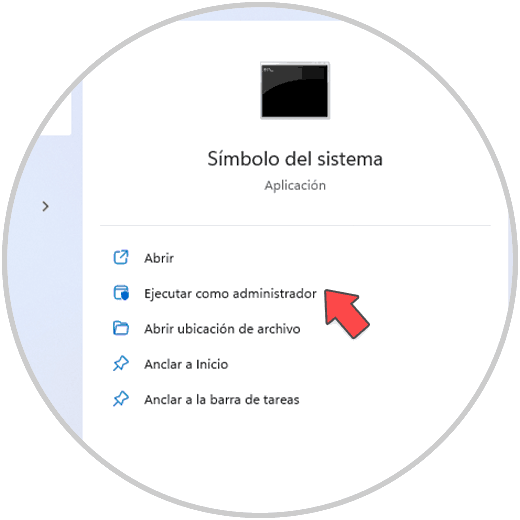Click the black Command Prompt app icon
The image size is (520, 520).
[x=295, y=90]
